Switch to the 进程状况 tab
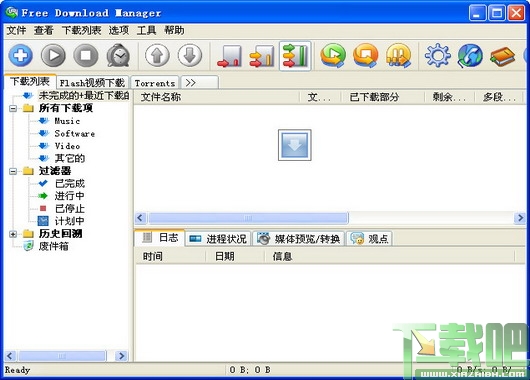The width and height of the screenshot is (530, 380). tap(218, 239)
